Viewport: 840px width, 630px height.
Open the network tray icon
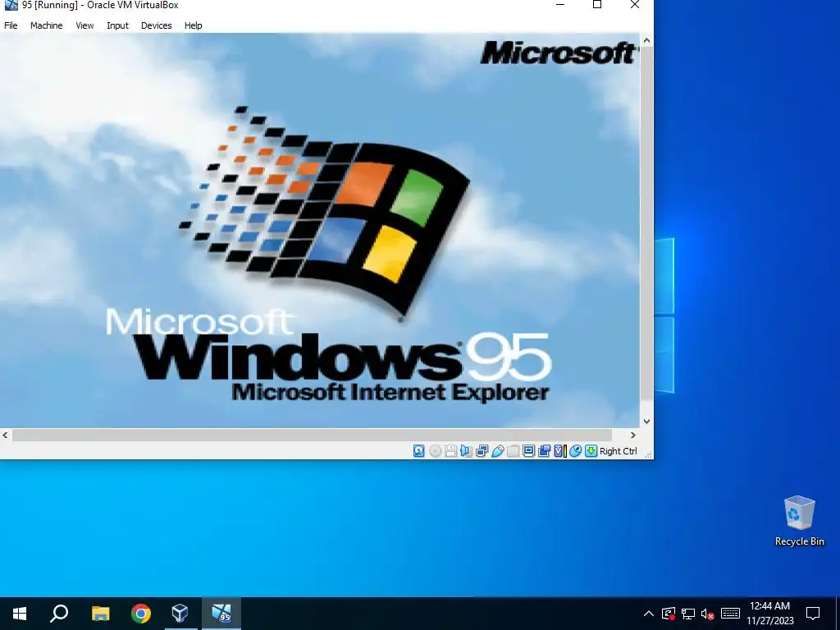(x=688, y=614)
